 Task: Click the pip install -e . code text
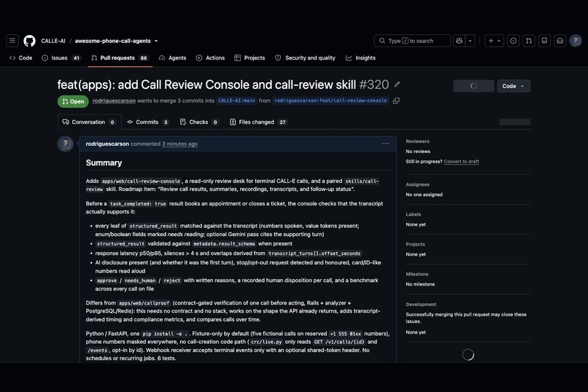pos(166,334)
